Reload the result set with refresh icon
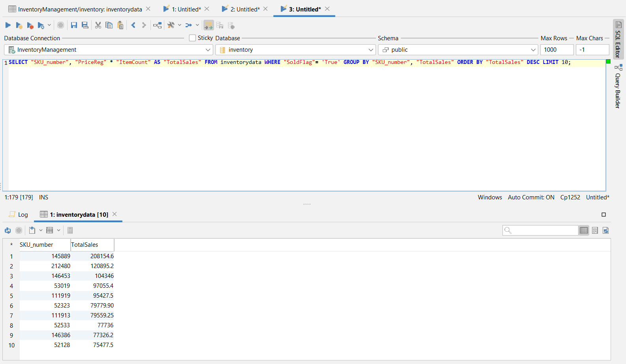Viewport: 626px width, 364px height. [x=8, y=230]
